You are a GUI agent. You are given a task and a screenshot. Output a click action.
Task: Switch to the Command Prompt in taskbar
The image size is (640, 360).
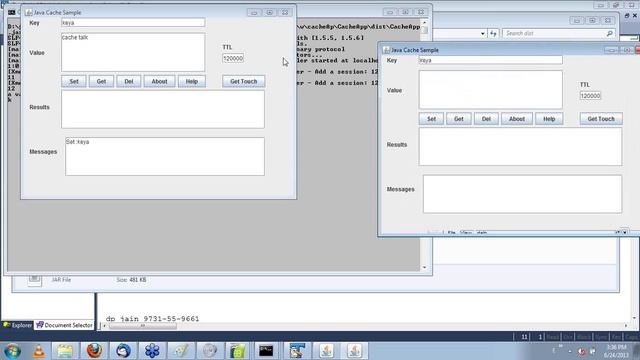click(x=266, y=351)
